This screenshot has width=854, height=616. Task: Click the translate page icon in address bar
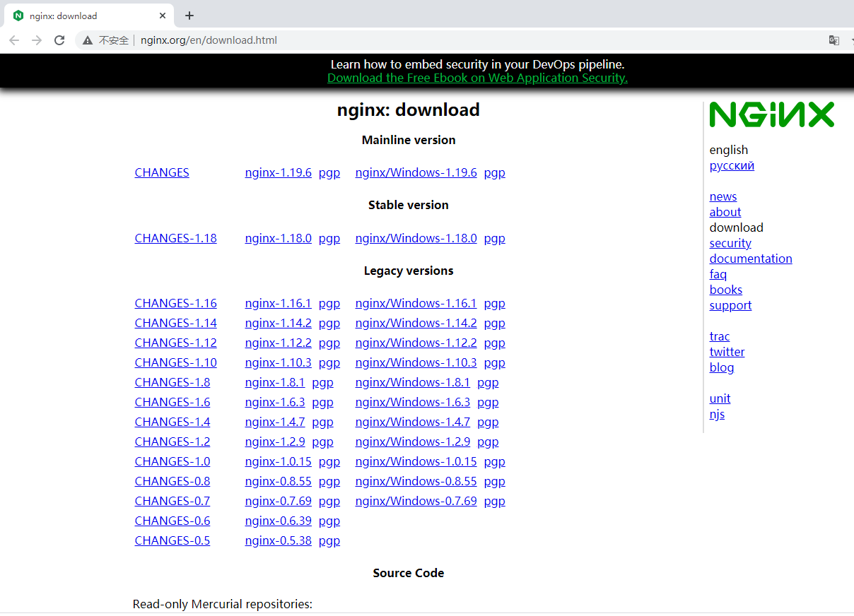[x=834, y=40]
